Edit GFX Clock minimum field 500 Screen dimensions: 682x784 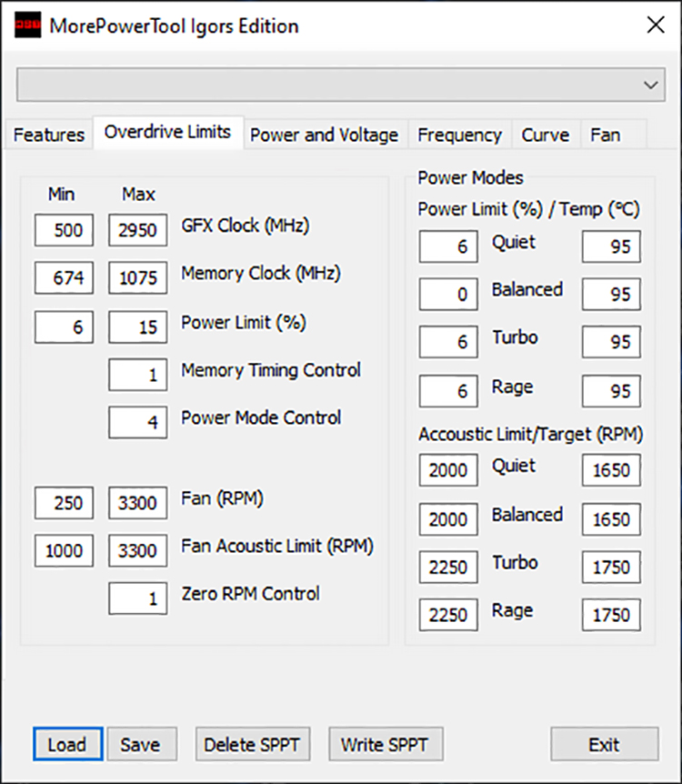(64, 230)
